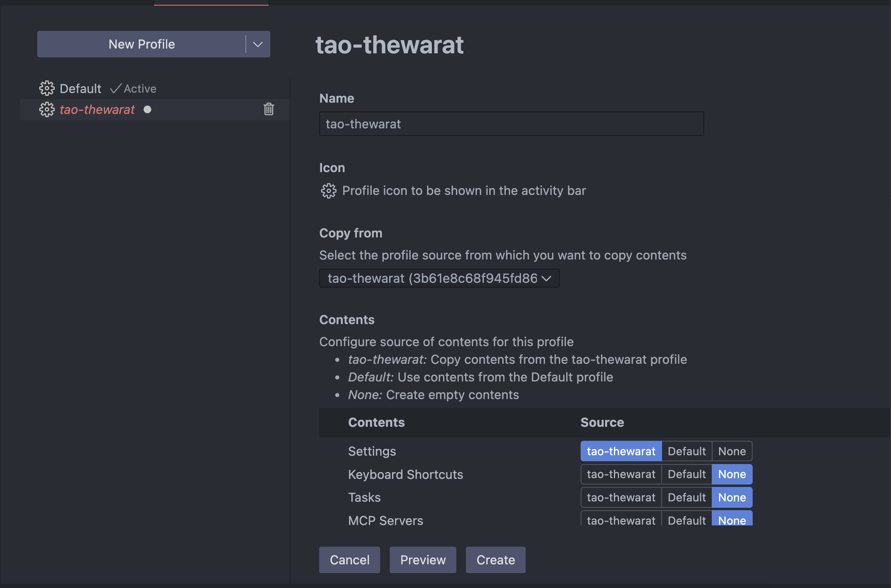Open the Copy from profile dropdown

(x=439, y=278)
